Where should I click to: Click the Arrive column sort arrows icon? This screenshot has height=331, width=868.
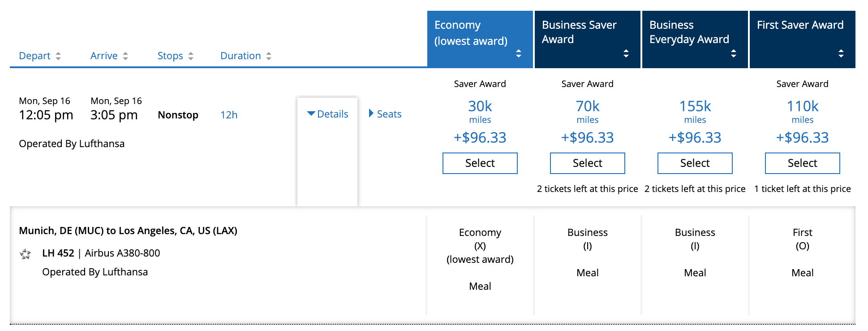pyautogui.click(x=125, y=56)
